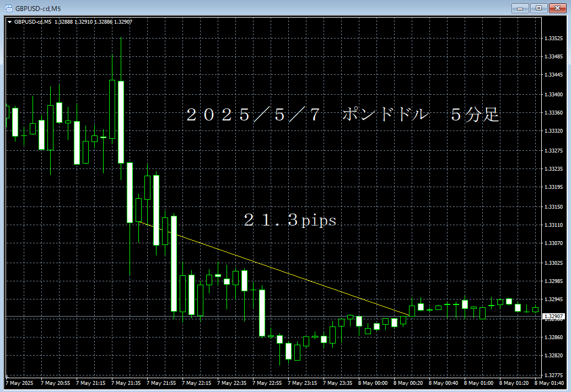Click the '8 May 00:40' time label
571x392 pixels.
[x=443, y=383]
